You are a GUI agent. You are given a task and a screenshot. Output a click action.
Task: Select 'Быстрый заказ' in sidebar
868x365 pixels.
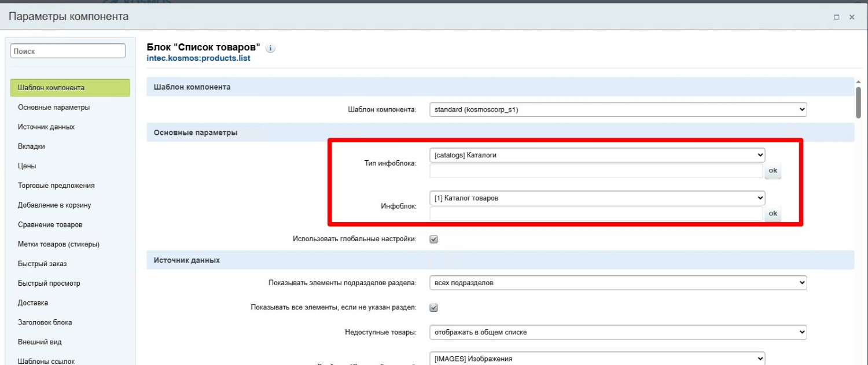[42, 264]
